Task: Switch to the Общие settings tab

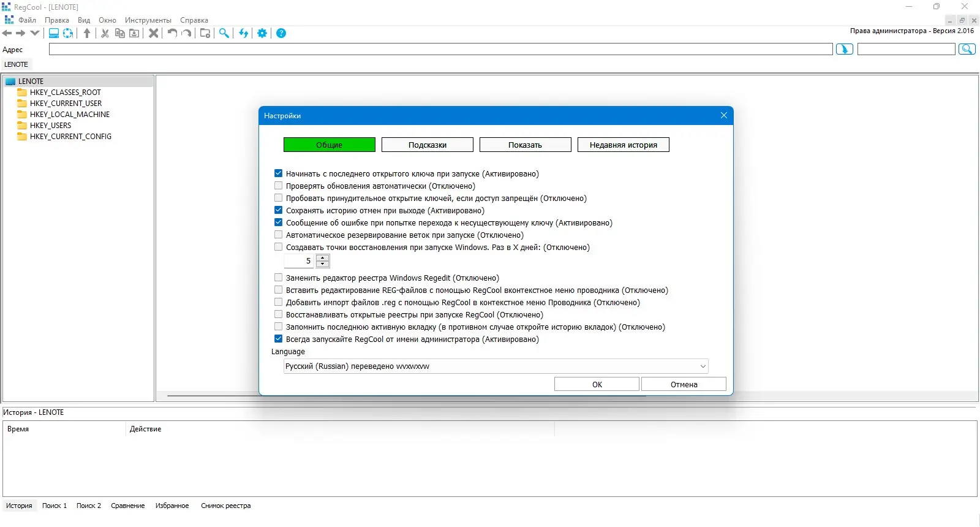Action: tap(330, 145)
